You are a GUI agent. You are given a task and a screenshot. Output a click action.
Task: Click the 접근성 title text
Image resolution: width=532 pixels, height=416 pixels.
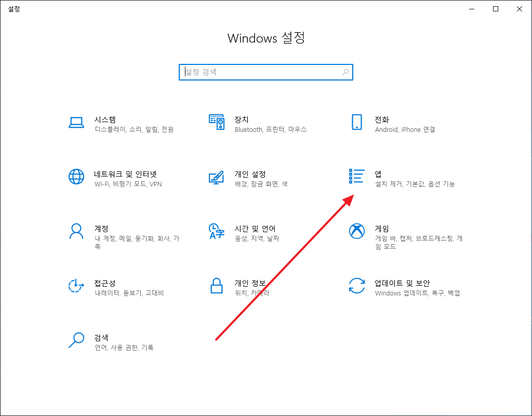[x=105, y=283]
